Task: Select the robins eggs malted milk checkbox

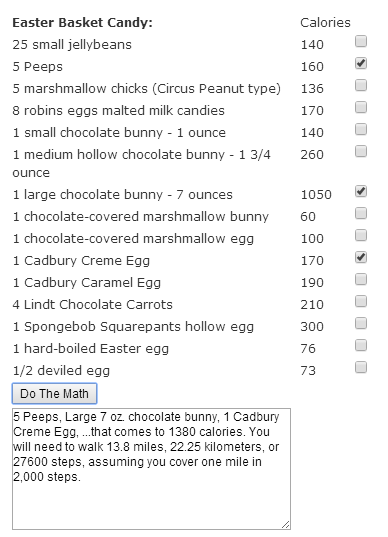Action: click(x=361, y=107)
